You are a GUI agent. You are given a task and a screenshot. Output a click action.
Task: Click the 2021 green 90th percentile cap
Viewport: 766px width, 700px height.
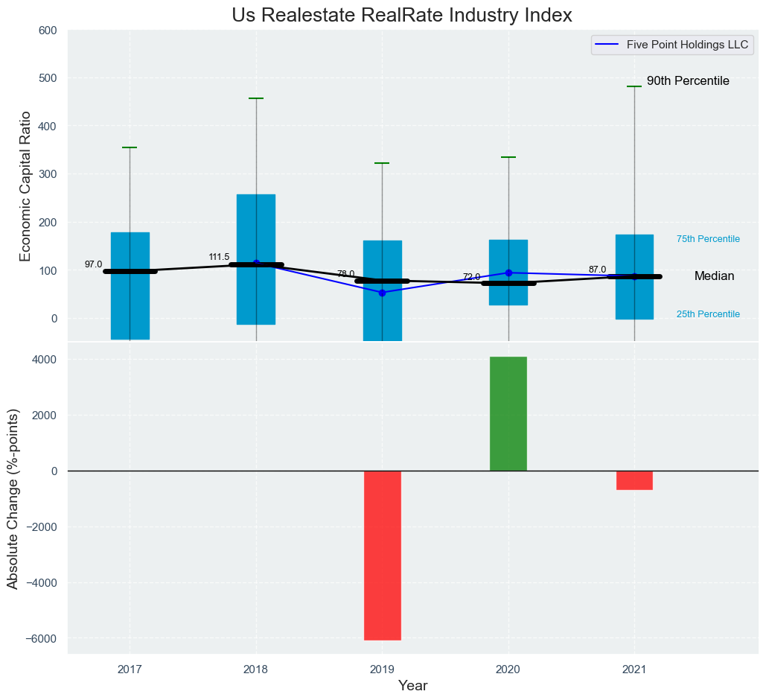634,86
